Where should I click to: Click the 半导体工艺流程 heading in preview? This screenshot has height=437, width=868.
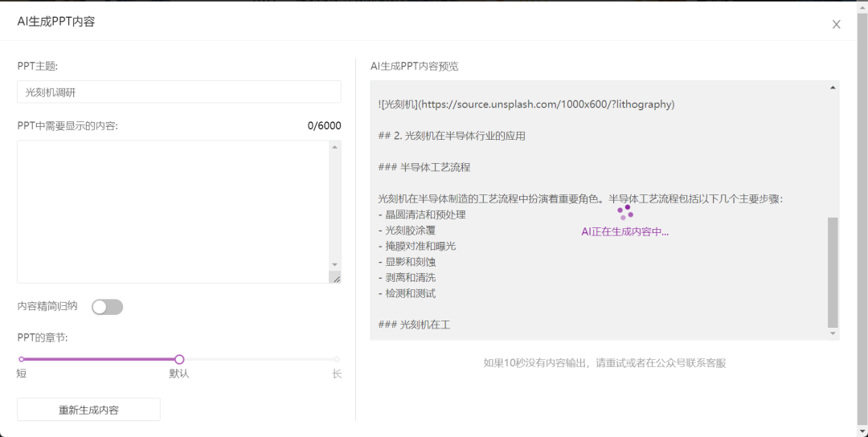tap(424, 167)
